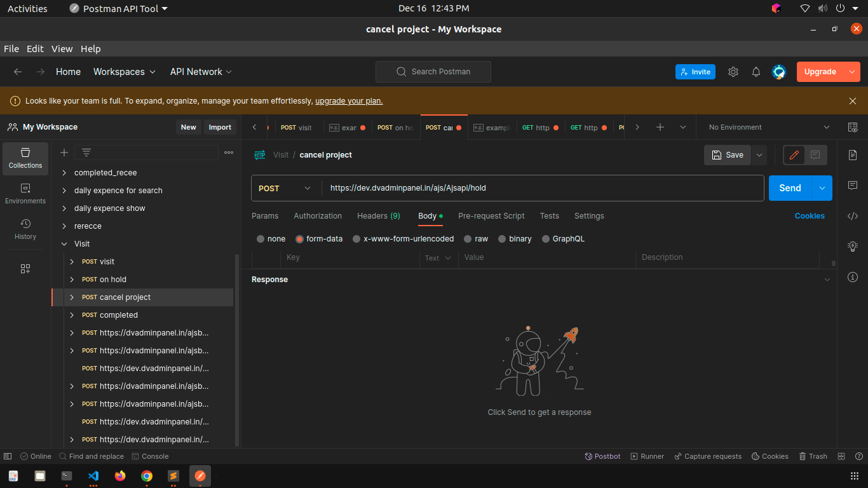Open the Documentation right sidebar icon
Image resolution: width=868 pixels, height=488 pixels.
853,155
